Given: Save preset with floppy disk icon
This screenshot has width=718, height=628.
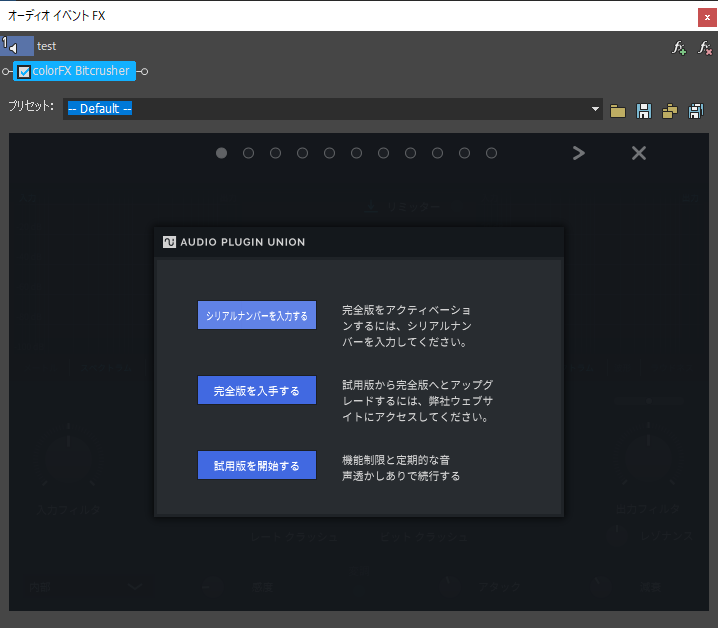Looking at the screenshot, I should coord(644,111).
